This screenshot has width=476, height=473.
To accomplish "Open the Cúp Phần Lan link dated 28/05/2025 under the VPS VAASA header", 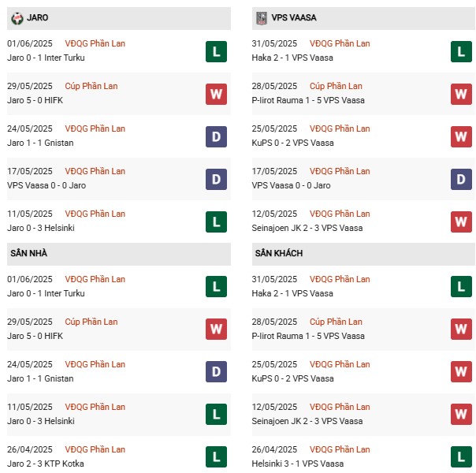I will tap(336, 86).
